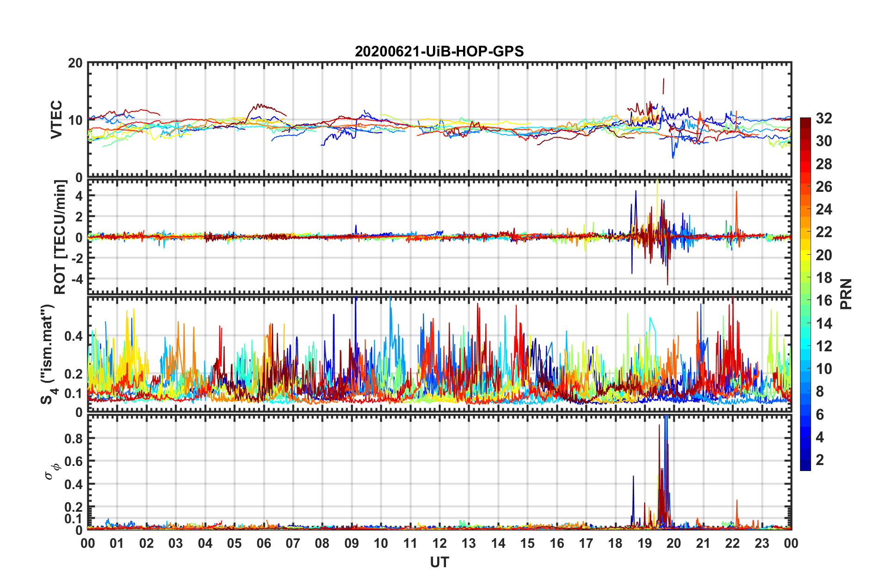Select the 0.4 tick label on the S4 axis
Screen dimensions: 879x588
(x=73, y=336)
